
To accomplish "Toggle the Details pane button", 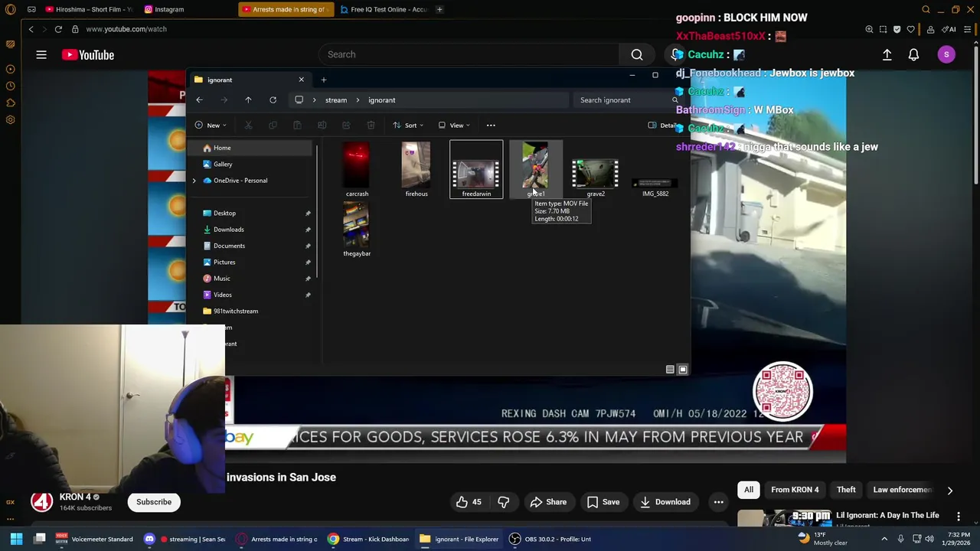I will tap(663, 125).
